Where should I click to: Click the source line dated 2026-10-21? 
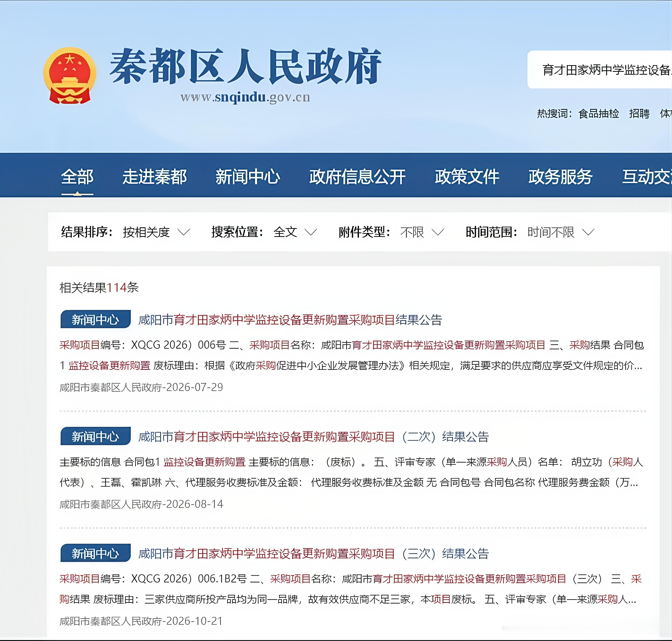(141, 621)
